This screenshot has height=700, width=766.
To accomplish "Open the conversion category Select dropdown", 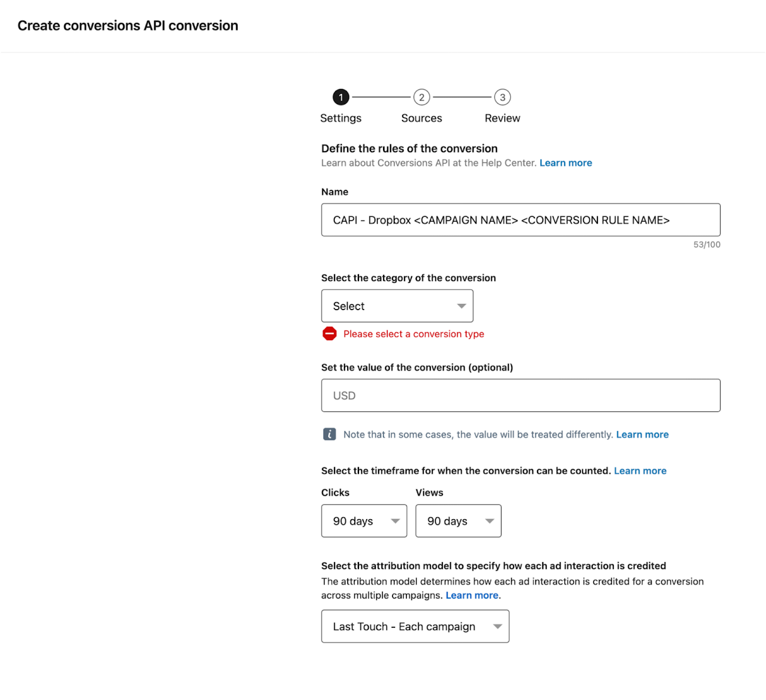I will [397, 306].
